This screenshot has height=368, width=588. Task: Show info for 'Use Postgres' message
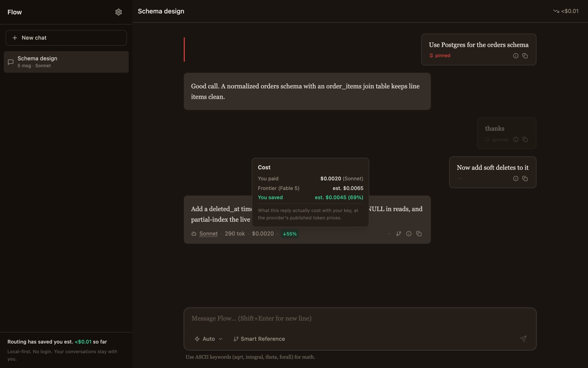515,56
